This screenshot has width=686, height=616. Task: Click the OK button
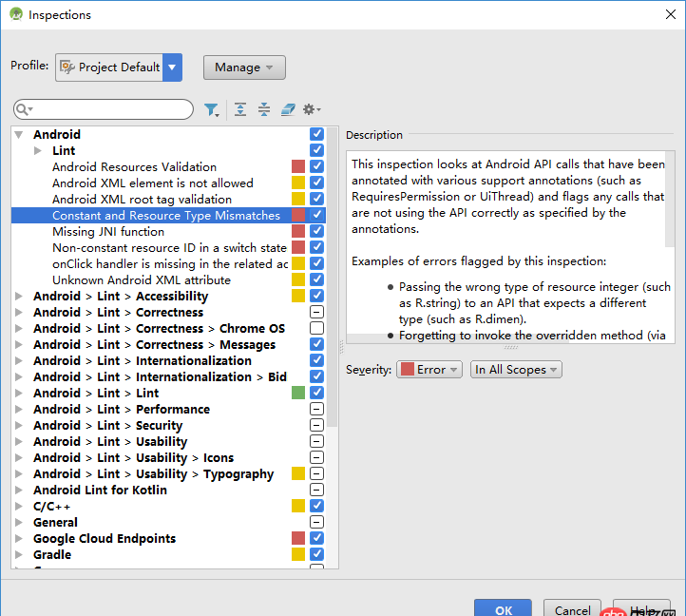tap(504, 609)
